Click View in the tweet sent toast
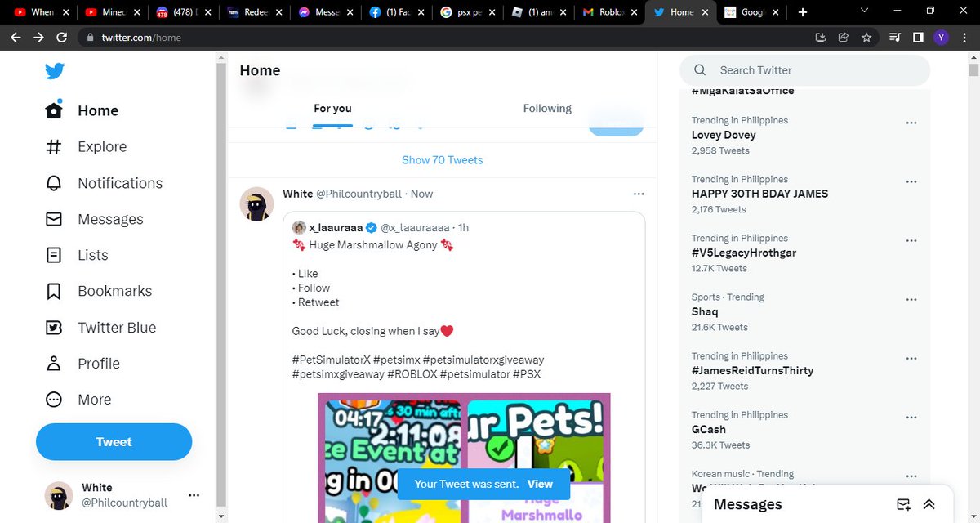The image size is (980, 523). tap(540, 484)
